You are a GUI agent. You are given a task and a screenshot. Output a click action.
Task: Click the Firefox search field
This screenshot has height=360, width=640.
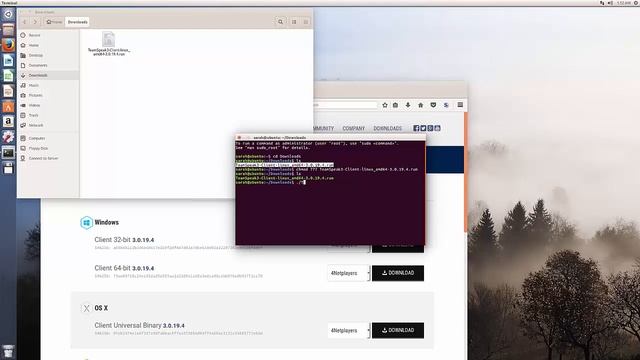[346, 105]
